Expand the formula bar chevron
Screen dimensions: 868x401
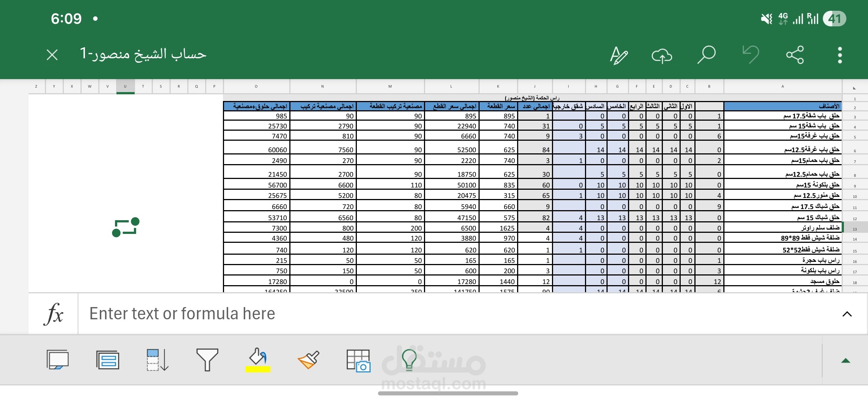point(847,314)
